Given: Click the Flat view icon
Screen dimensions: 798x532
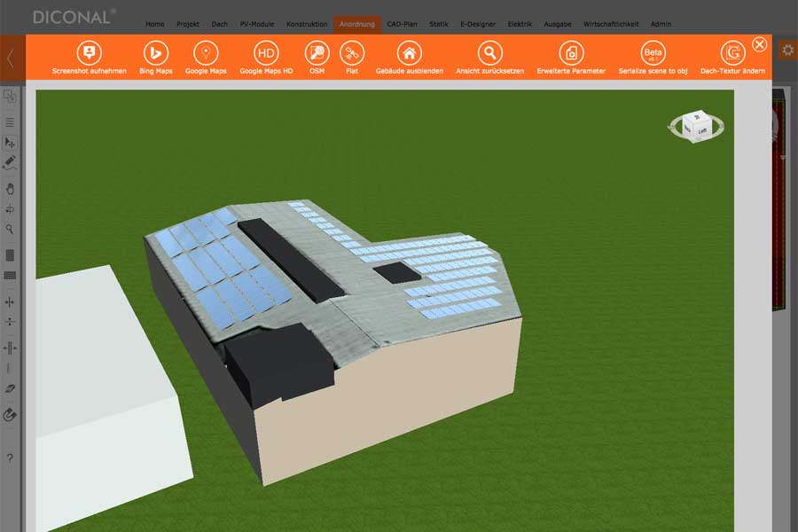Looking at the screenshot, I should point(352,52).
